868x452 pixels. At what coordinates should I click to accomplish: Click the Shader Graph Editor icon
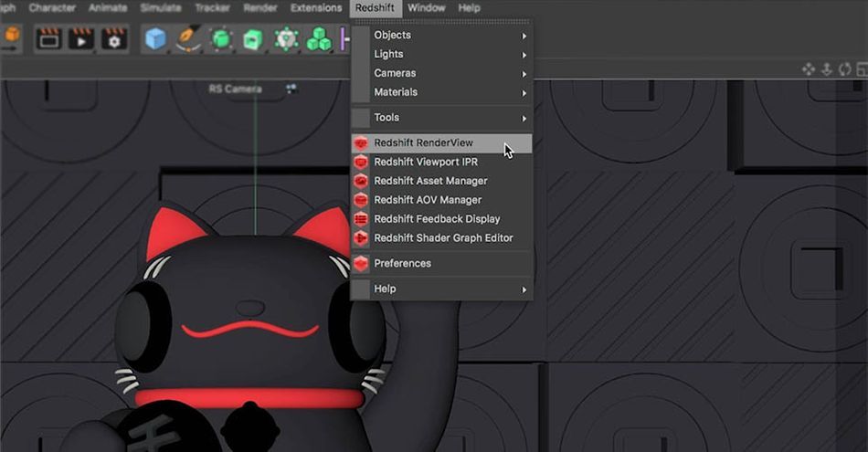click(361, 238)
